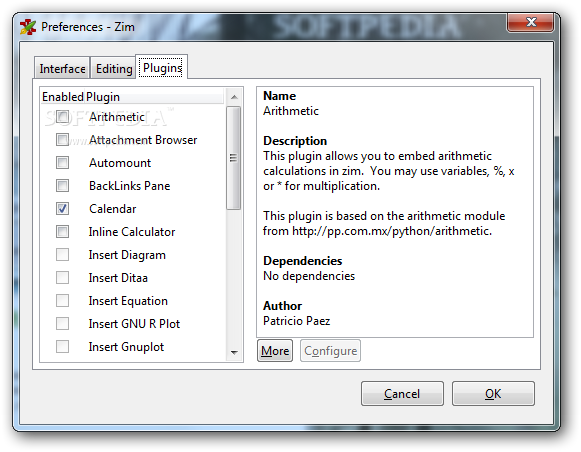The height and width of the screenshot is (452, 581).
Task: Enable the Attachment Browser plugin checkbox
Action: click(62, 140)
